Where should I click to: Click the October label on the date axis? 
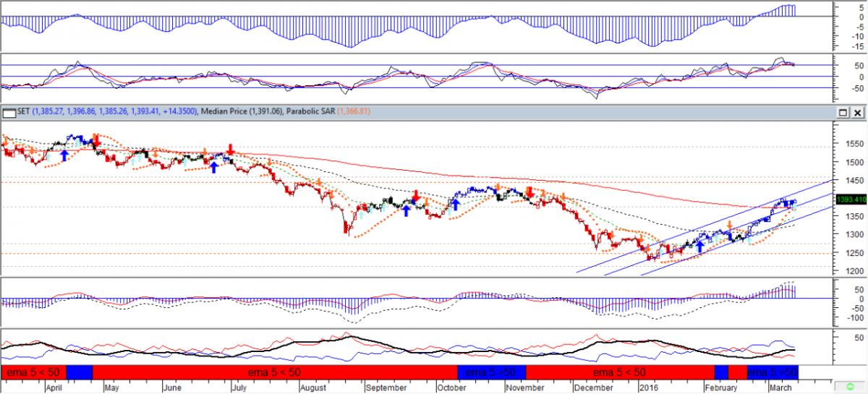450,387
